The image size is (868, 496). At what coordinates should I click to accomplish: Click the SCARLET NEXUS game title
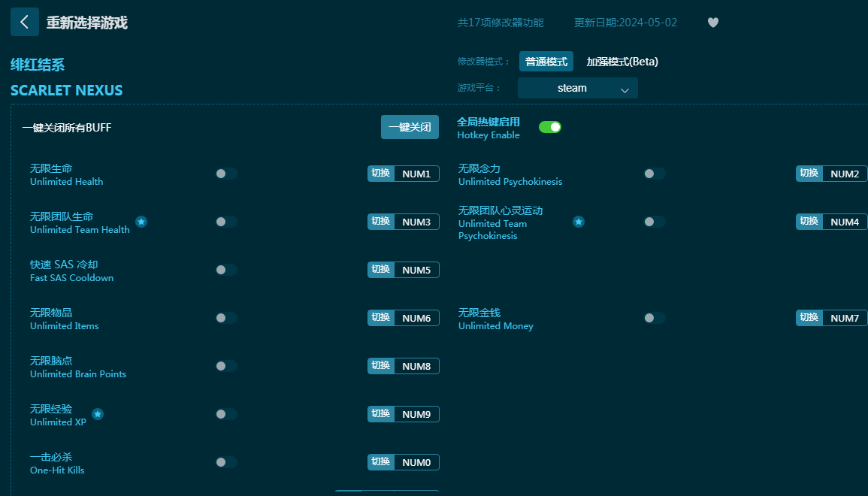66,90
